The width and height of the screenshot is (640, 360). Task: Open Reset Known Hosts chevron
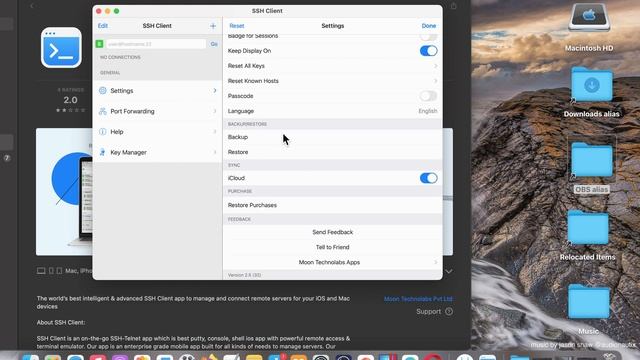click(436, 81)
